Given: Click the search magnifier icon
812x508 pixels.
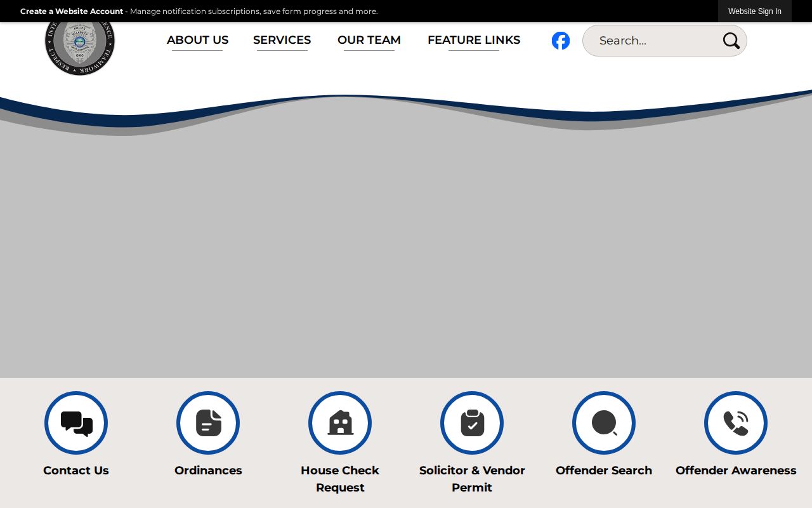Looking at the screenshot, I should point(731,41).
